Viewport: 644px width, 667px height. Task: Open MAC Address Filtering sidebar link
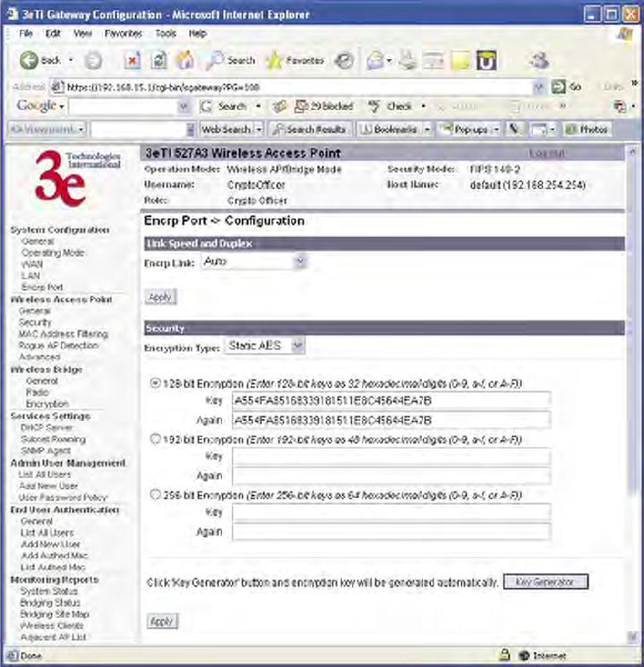(x=63, y=334)
